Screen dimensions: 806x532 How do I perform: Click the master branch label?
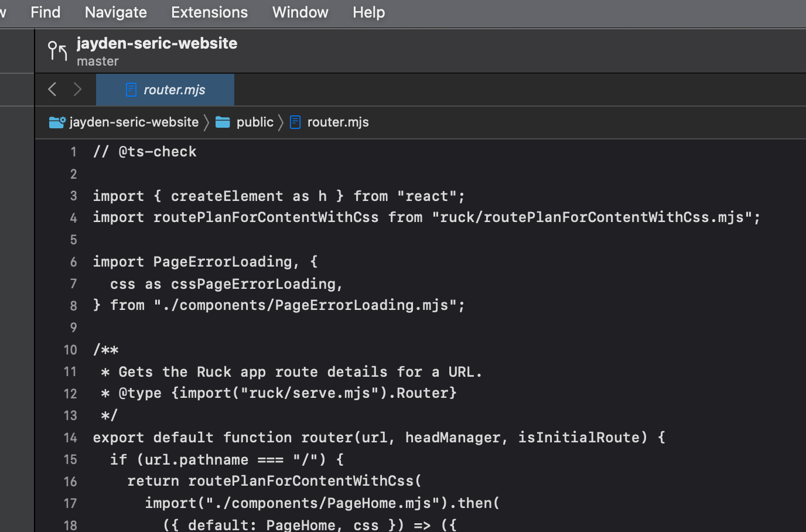97,61
